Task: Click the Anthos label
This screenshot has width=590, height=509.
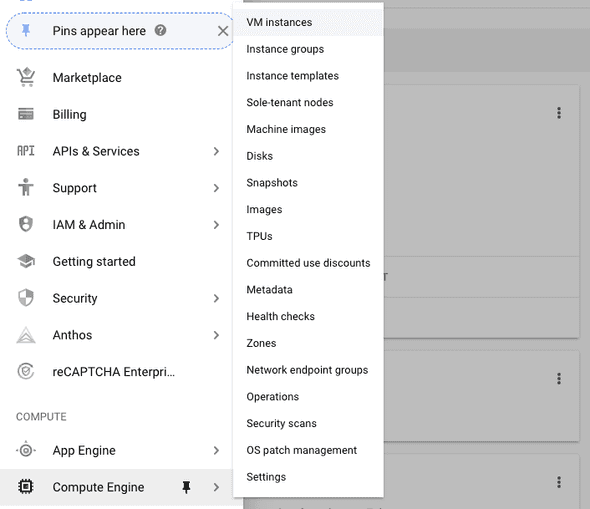Action: (x=72, y=335)
